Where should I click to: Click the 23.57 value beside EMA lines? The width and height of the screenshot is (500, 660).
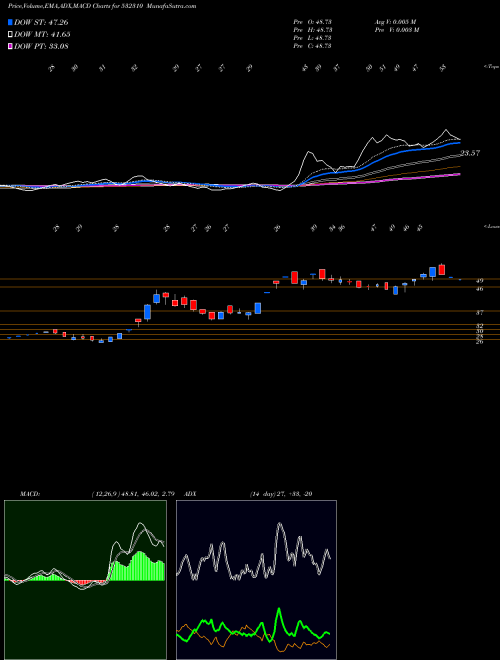[x=470, y=153]
